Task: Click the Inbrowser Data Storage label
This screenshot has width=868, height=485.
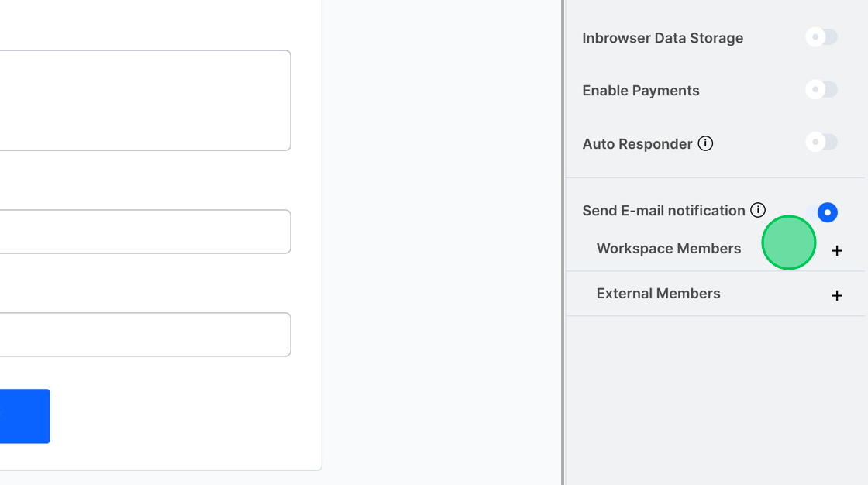Action: coord(662,38)
